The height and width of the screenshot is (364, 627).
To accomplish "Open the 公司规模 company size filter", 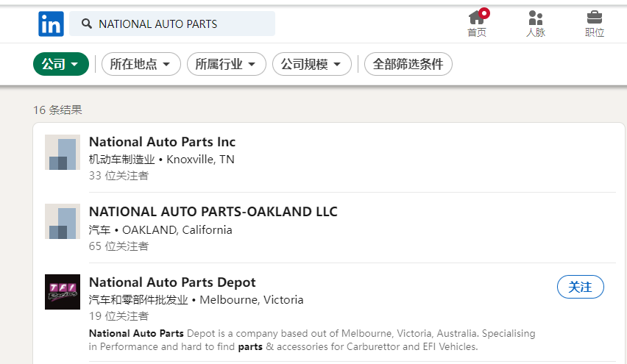I will pos(312,64).
